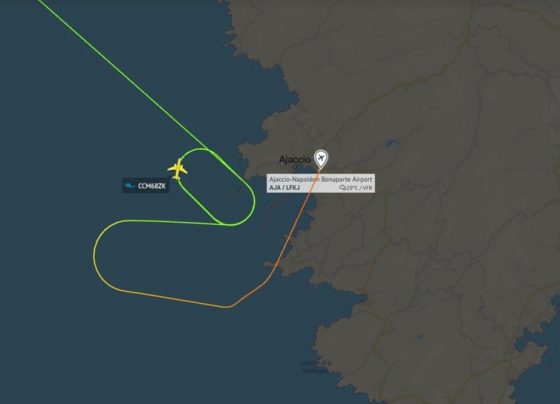
Task: Click the green straight track heading northwest
Action: pos(121,74)
